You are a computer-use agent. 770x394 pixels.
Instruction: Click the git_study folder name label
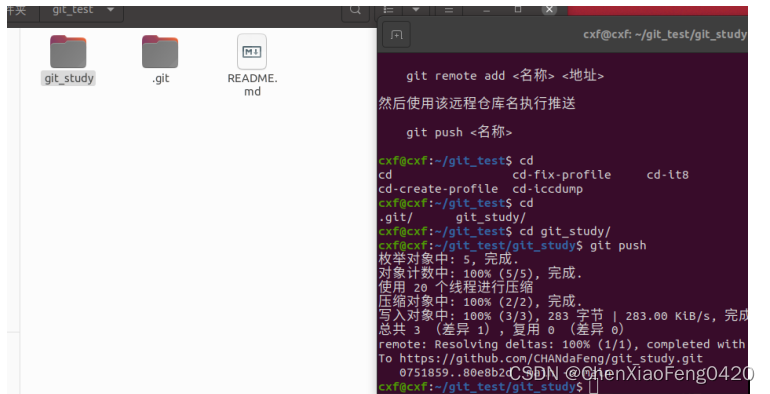(x=69, y=79)
